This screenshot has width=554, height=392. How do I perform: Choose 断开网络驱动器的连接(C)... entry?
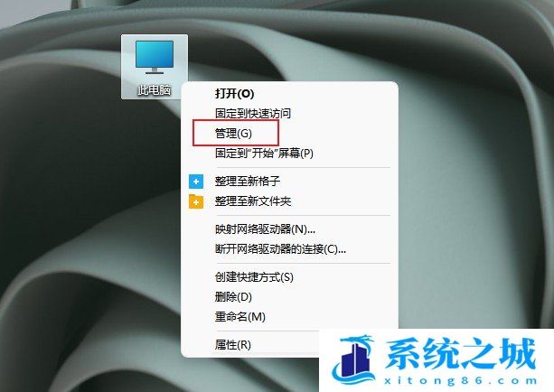[280, 249]
